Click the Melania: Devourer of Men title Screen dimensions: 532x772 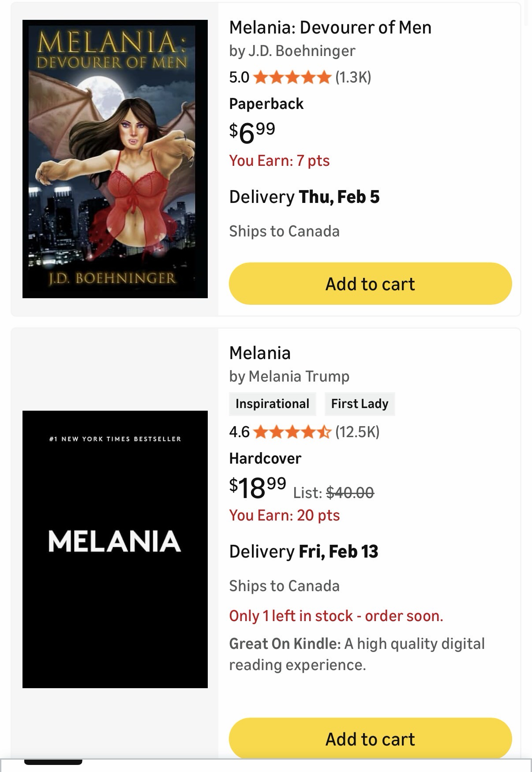[330, 27]
